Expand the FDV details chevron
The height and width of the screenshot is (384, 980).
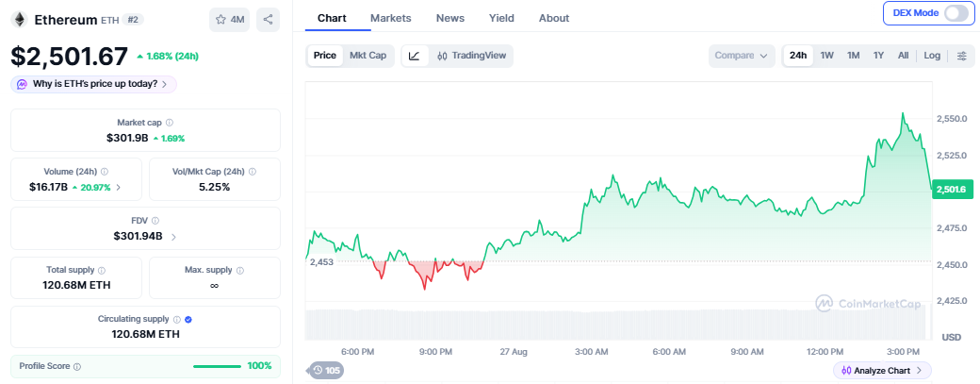[173, 237]
